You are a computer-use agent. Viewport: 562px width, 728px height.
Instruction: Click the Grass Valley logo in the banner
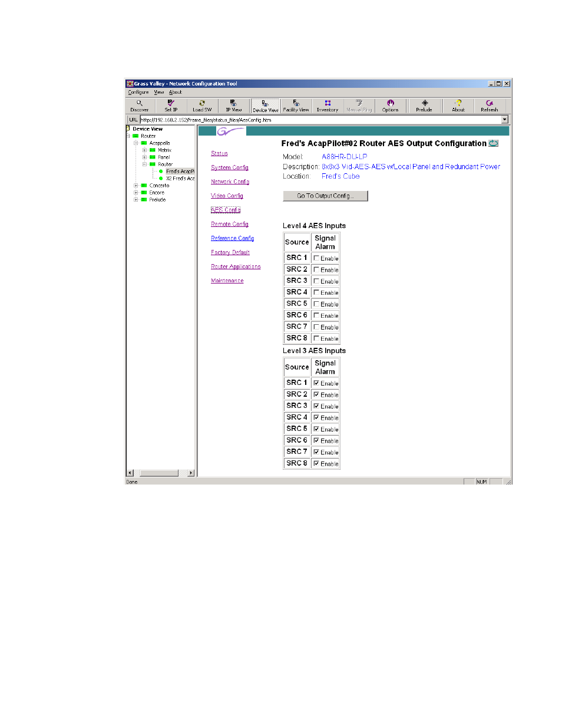(230, 131)
